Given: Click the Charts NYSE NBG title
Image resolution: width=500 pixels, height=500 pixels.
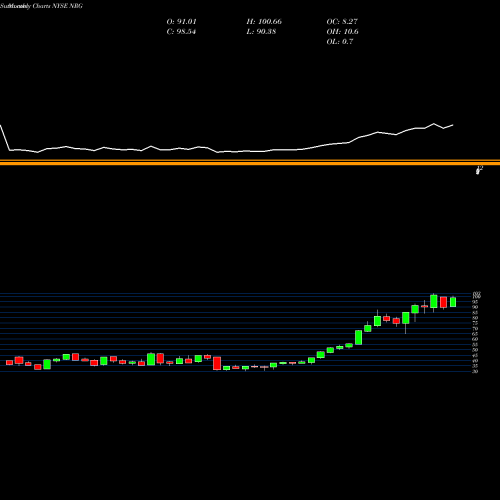Looking at the screenshot, I should point(58,6).
